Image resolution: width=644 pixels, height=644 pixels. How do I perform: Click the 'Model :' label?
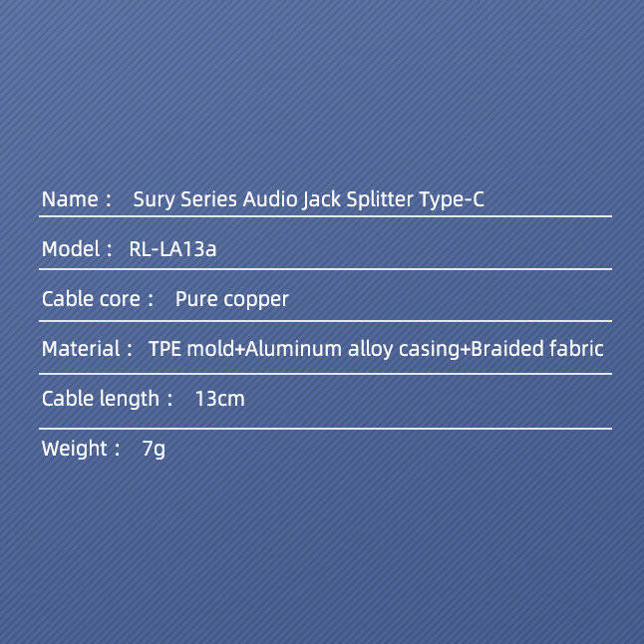click(77, 249)
